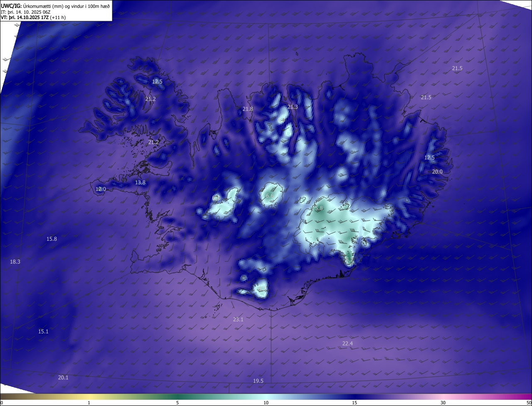Screen dimensions: 532x406
Task: Click the 12.5 value above the upper 21.2
Action: pyautogui.click(x=157, y=81)
